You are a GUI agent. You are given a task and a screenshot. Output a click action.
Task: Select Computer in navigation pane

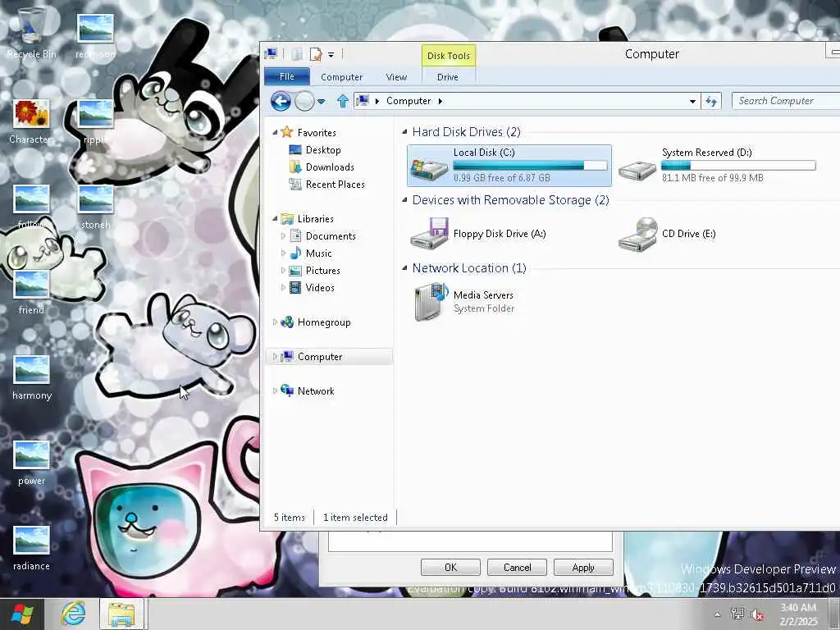click(330, 357)
